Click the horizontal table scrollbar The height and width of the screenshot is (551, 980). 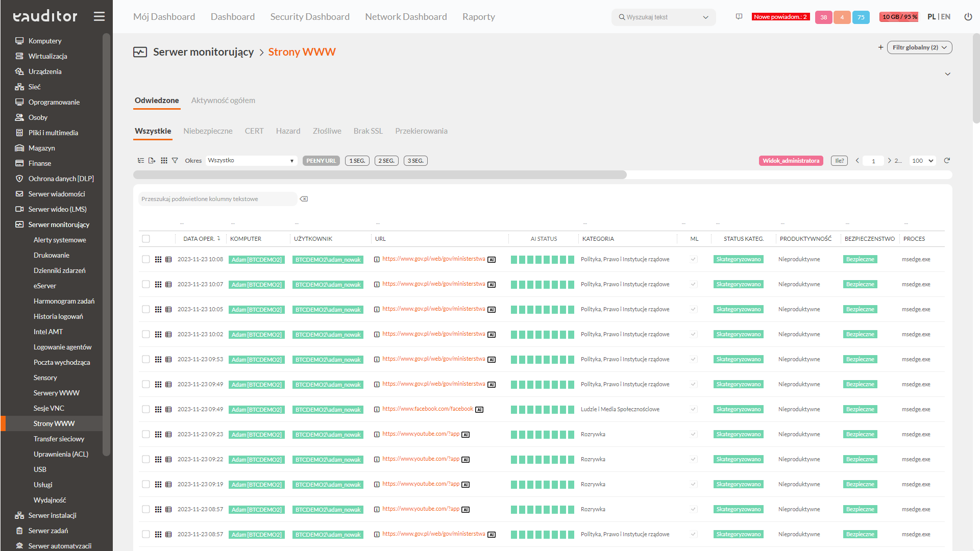380,175
